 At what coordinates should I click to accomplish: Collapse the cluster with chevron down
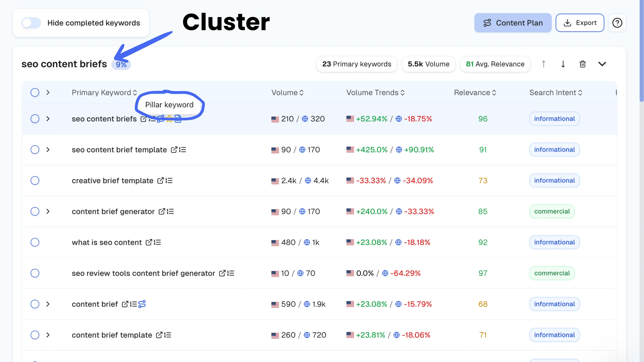602,64
